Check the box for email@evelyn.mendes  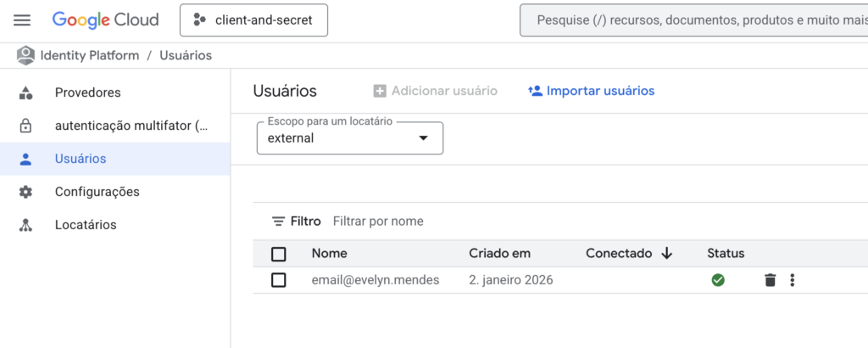(x=279, y=280)
